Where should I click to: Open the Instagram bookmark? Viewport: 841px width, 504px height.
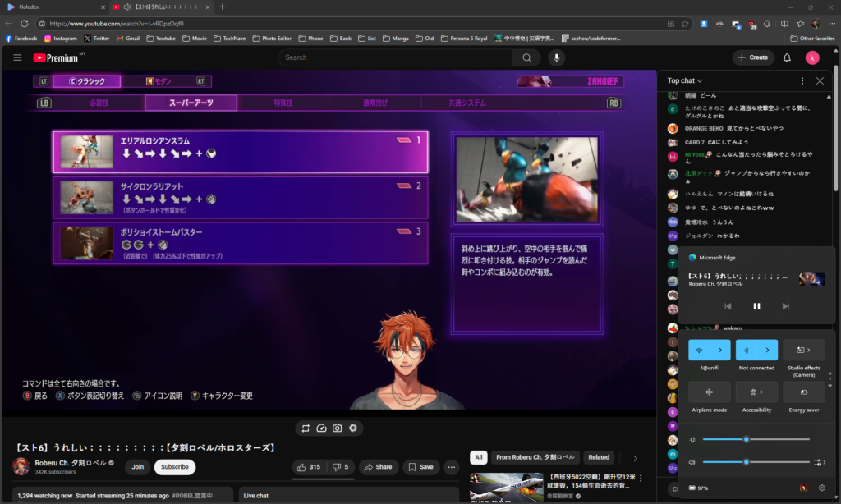coord(61,39)
